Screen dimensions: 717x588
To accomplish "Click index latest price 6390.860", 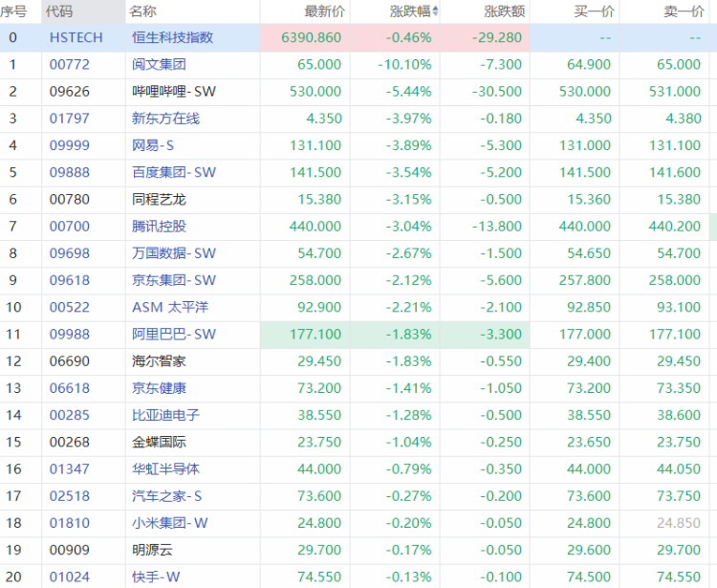I will tap(312, 37).
